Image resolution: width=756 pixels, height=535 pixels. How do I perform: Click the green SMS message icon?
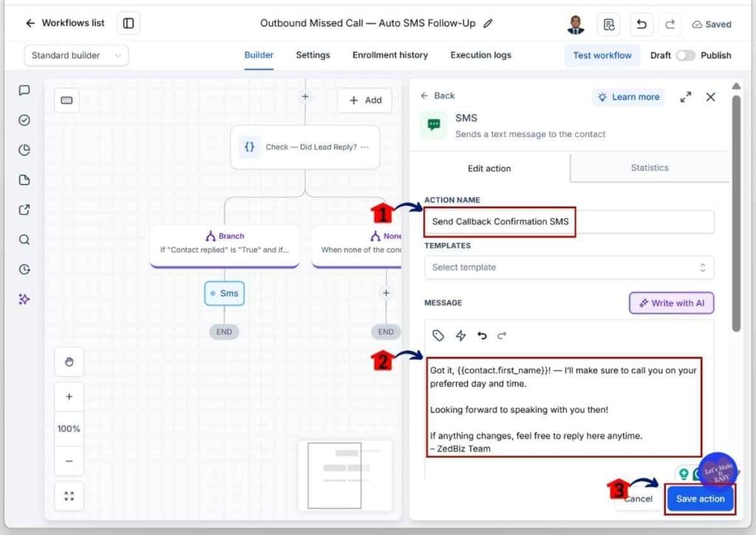(x=434, y=125)
